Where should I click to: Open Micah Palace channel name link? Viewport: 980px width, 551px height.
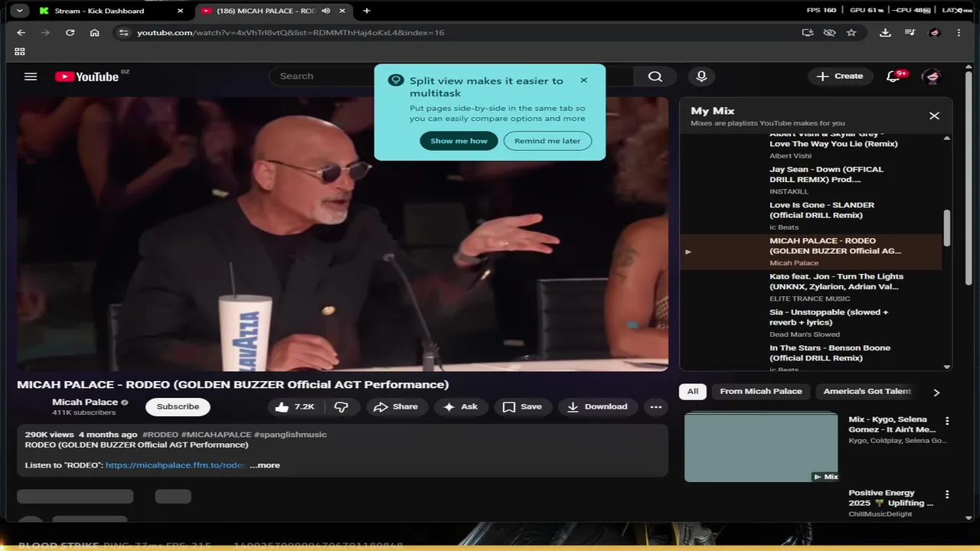point(85,403)
